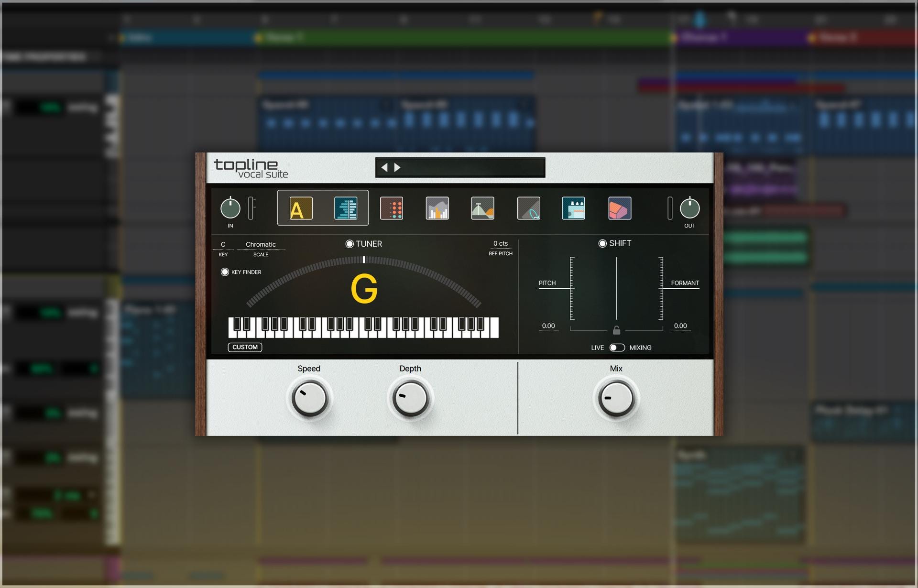
Task: Open the gray bar-chart module icon
Action: click(x=437, y=208)
